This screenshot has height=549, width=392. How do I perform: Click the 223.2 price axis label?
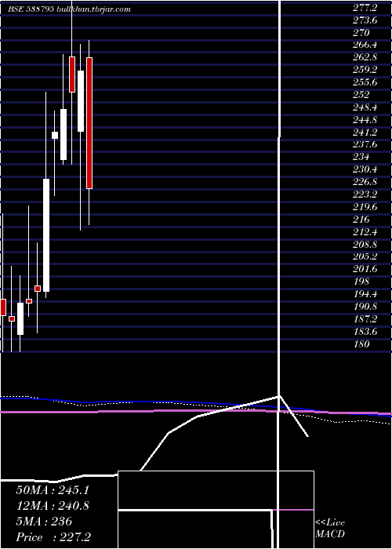365,195
